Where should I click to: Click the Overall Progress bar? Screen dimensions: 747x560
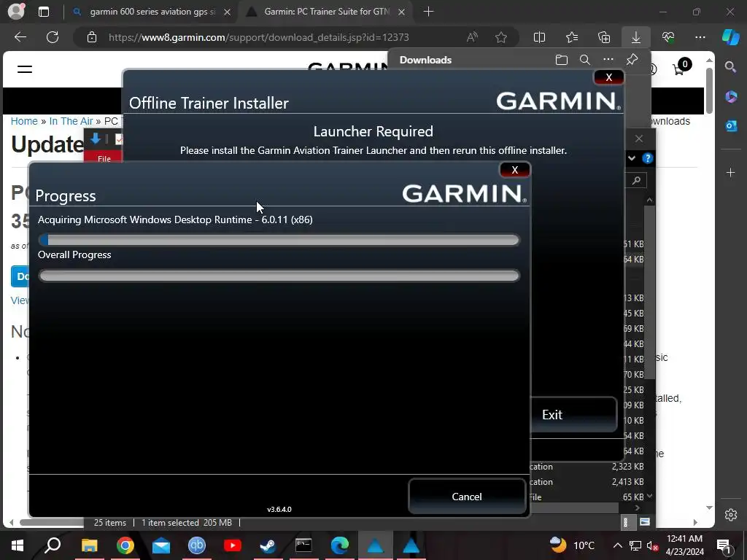pyautogui.click(x=279, y=276)
